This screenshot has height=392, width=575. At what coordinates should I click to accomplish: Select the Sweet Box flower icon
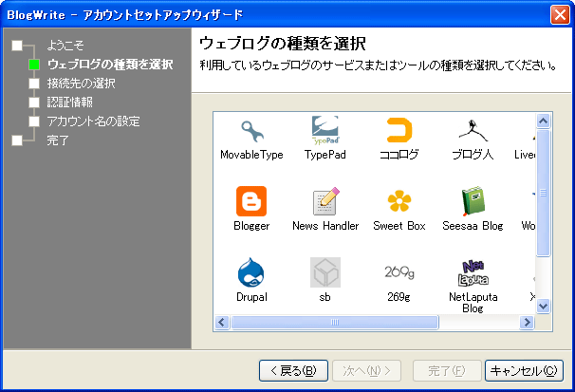[x=399, y=201]
